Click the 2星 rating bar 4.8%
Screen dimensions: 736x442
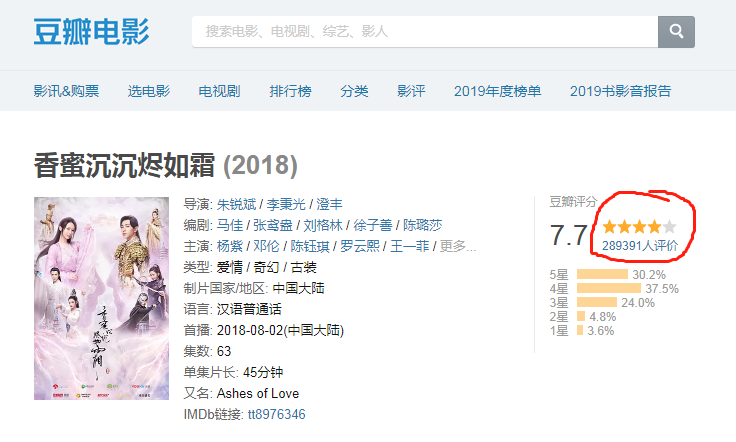(581, 317)
